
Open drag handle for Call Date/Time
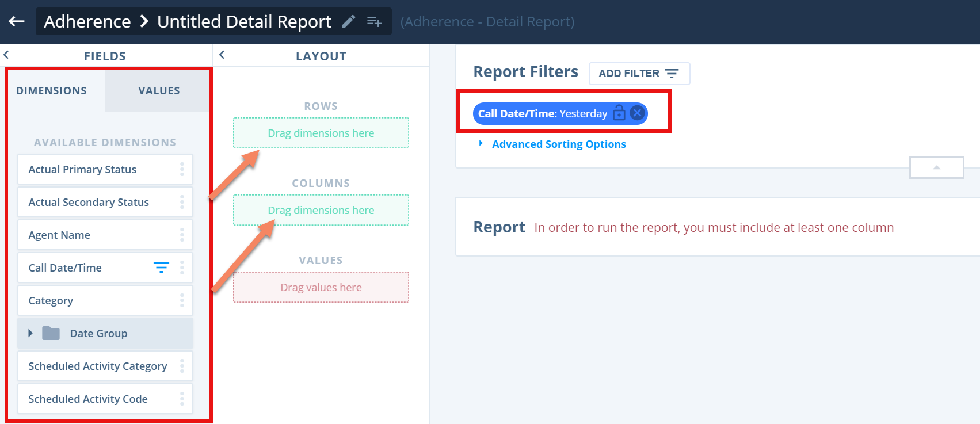click(x=182, y=268)
